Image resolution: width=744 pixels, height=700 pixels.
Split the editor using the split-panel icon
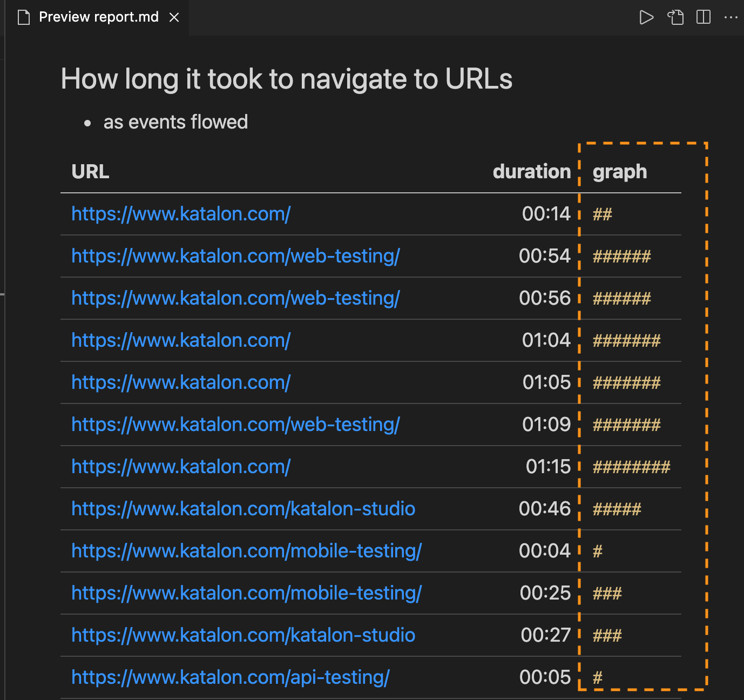coord(703,17)
